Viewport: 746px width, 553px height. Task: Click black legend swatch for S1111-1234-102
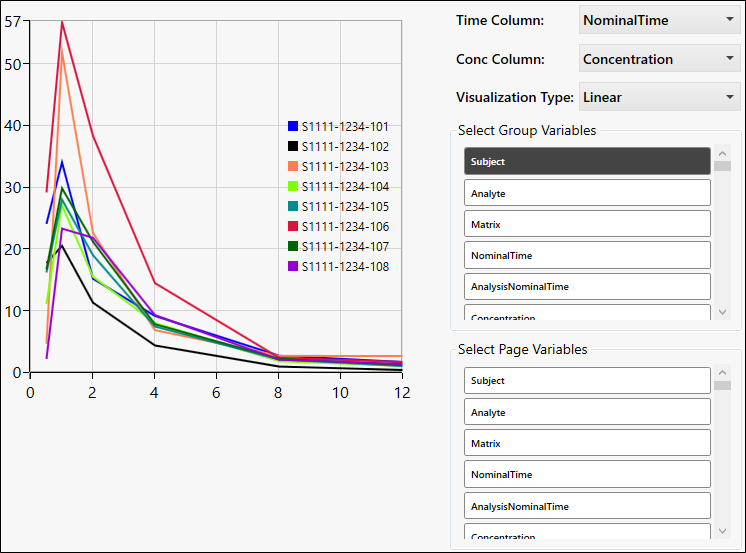pos(293,146)
